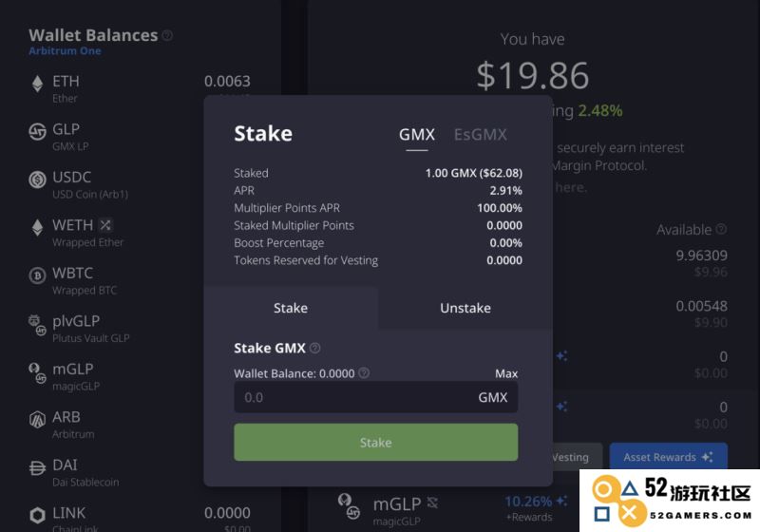Click the swap icon beside WETH
Image resolution: width=760 pixels, height=532 pixels.
[105, 225]
